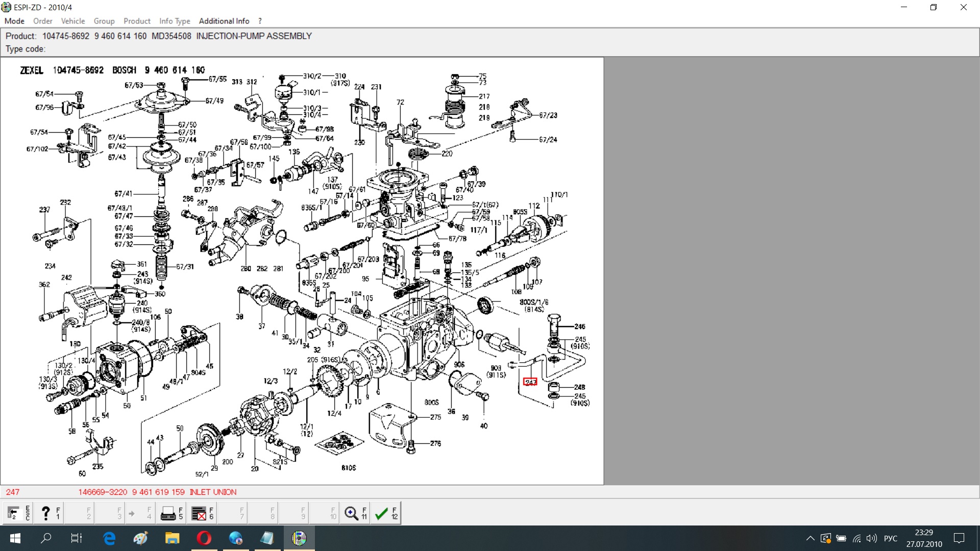Viewport: 980px width, 551px height.
Task: Zoom the diagram with F11 magnifier
Action: coord(355,513)
